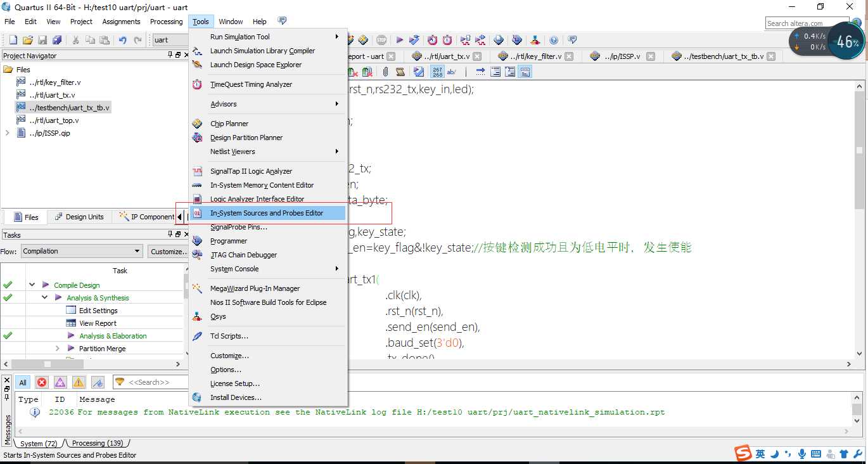The height and width of the screenshot is (464, 868).
Task: Stop processing with the STOP icon
Action: click(x=381, y=40)
